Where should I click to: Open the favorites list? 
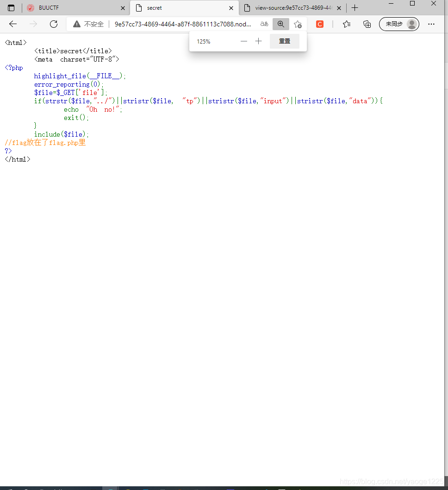click(347, 24)
